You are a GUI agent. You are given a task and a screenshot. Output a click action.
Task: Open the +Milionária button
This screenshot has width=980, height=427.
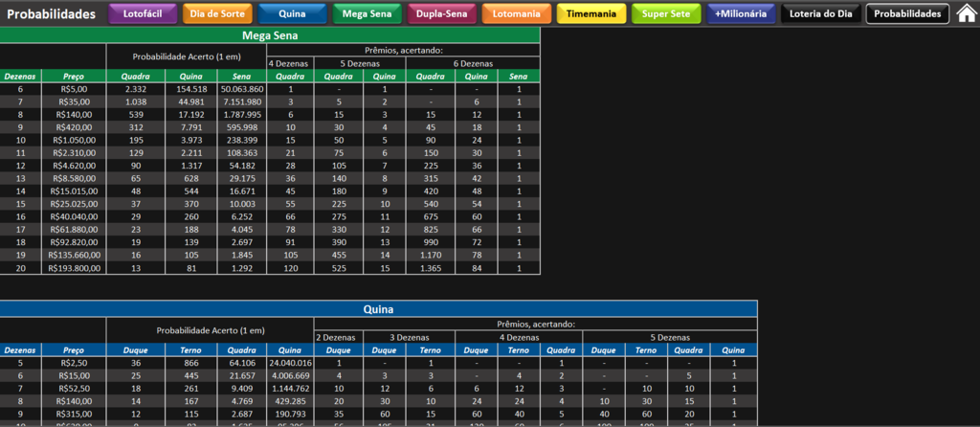coord(741,13)
